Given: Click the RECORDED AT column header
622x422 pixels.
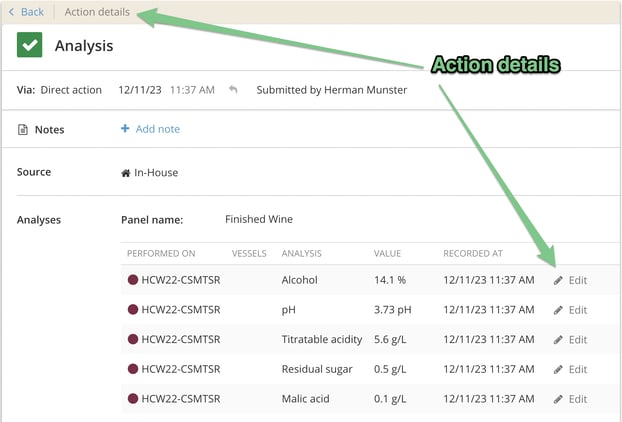Looking at the screenshot, I should tap(473, 253).
